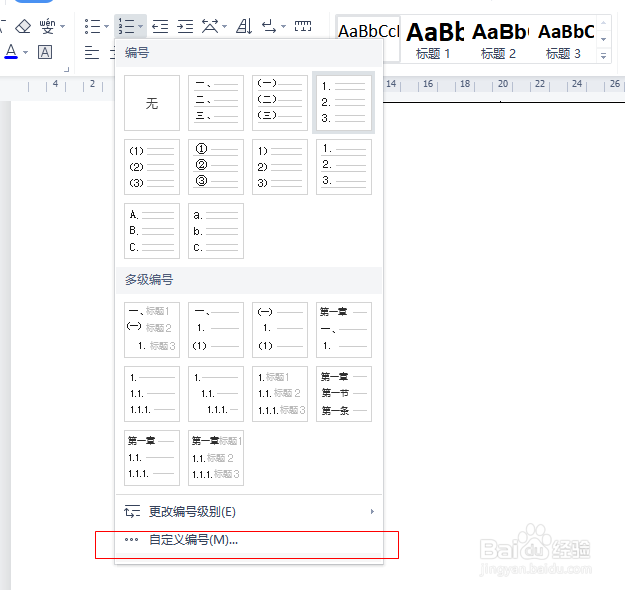Select multilevel style 第一章 一、 1.
The image size is (625, 590).
tap(344, 330)
